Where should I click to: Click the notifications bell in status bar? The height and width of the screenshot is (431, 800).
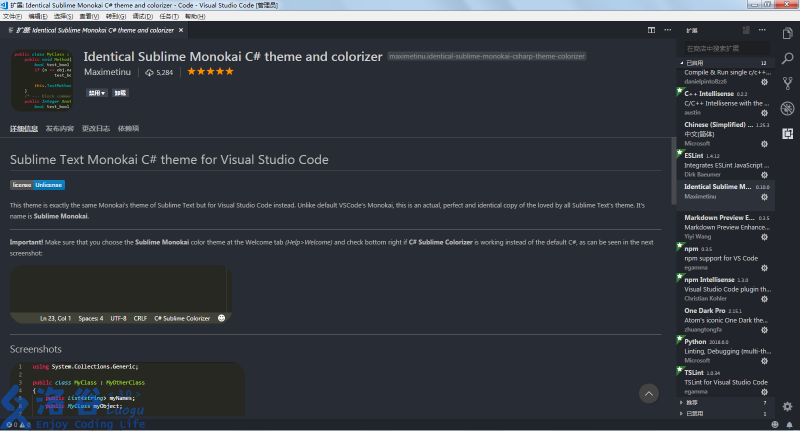pyautogui.click(x=789, y=424)
